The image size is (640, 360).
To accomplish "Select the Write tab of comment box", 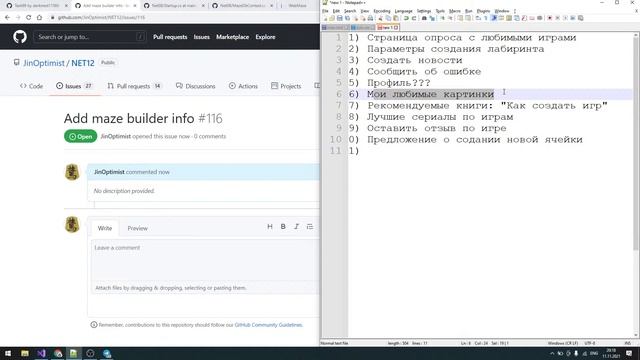I will 105,228.
